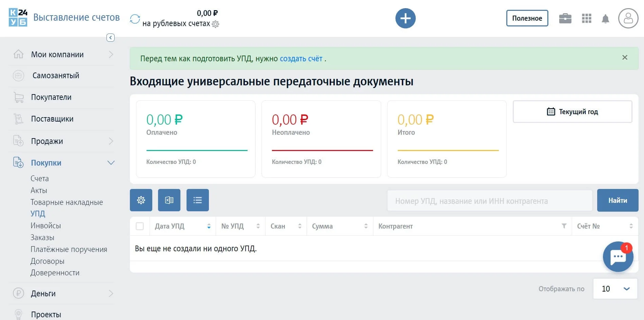
Task: Open the rows per page dropdown
Action: tap(615, 289)
